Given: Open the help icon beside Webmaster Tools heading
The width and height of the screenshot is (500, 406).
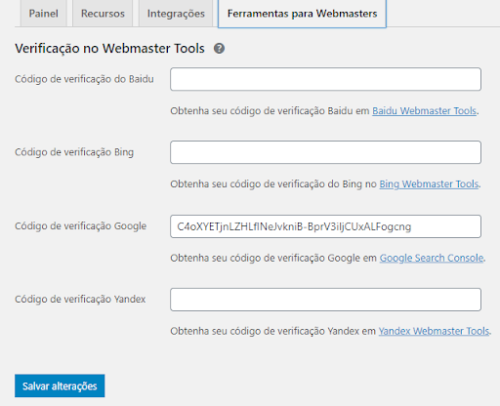Looking at the screenshot, I should (x=219, y=49).
